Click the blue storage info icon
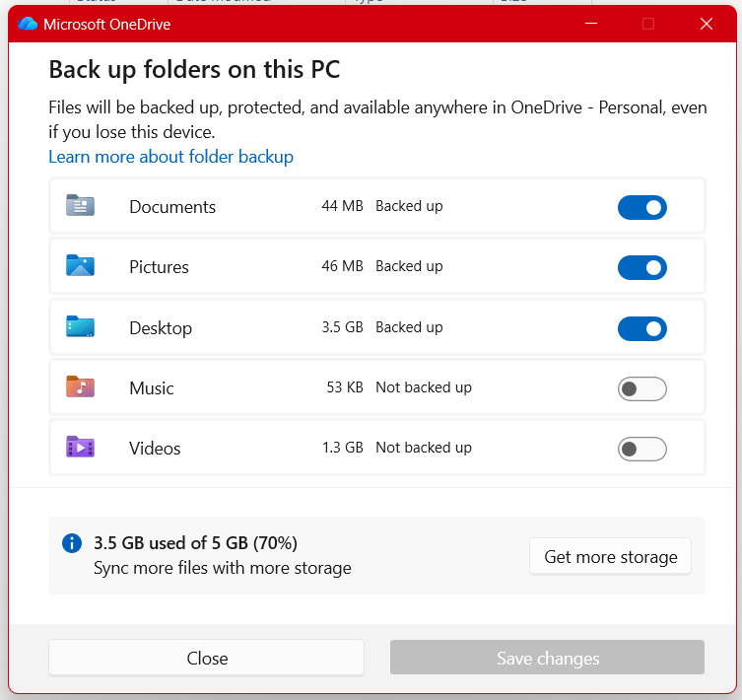Image resolution: width=742 pixels, height=700 pixels. [72, 543]
